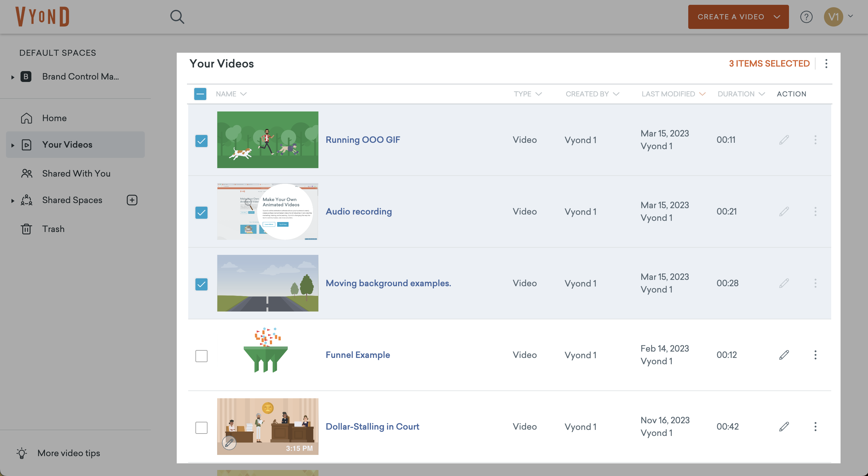Click the Moving background examples thumbnail
The image size is (868, 476).
pos(268,283)
